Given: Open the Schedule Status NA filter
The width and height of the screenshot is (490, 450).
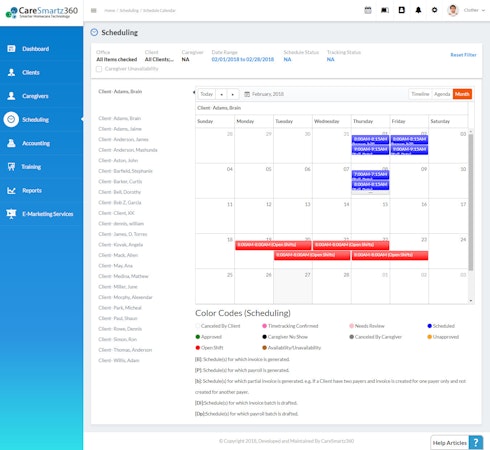Looking at the screenshot, I should (287, 59).
